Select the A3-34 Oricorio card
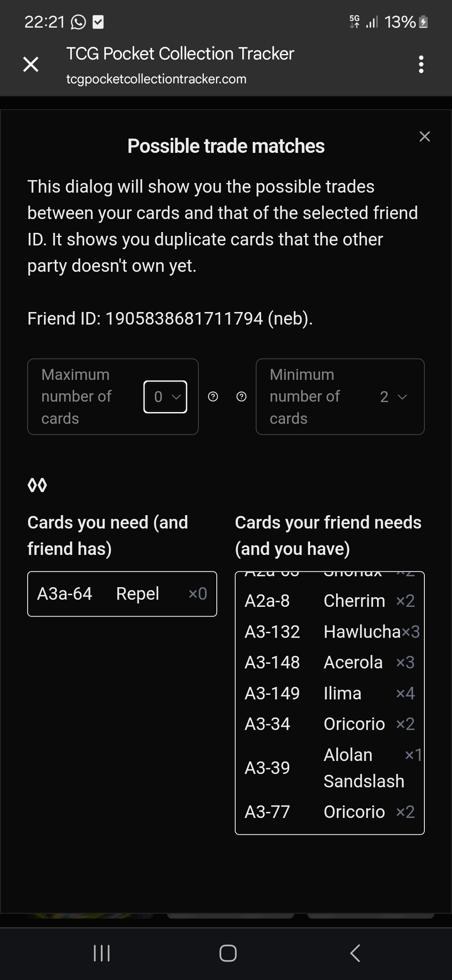 pyautogui.click(x=329, y=724)
